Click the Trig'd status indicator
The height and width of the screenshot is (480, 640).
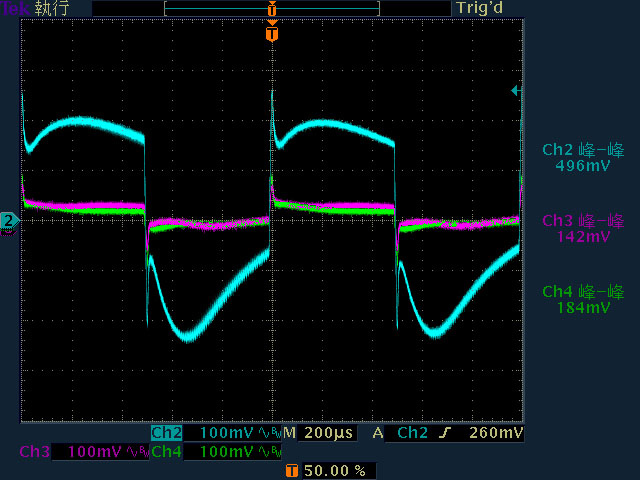[x=479, y=8]
